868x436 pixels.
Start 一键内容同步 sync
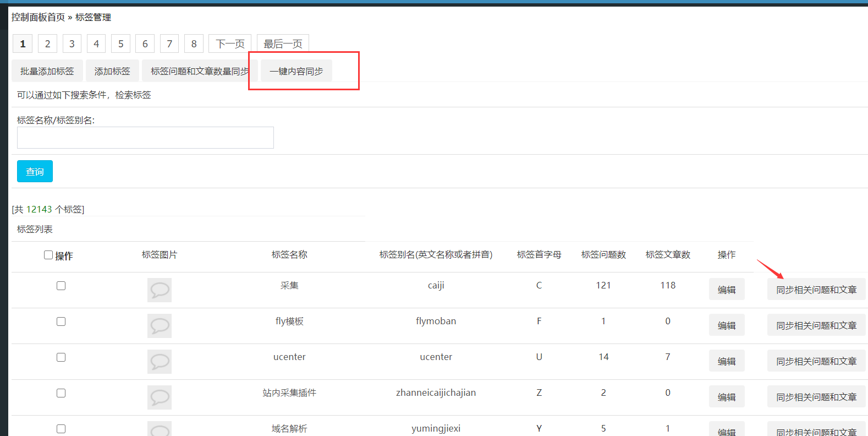tap(296, 71)
